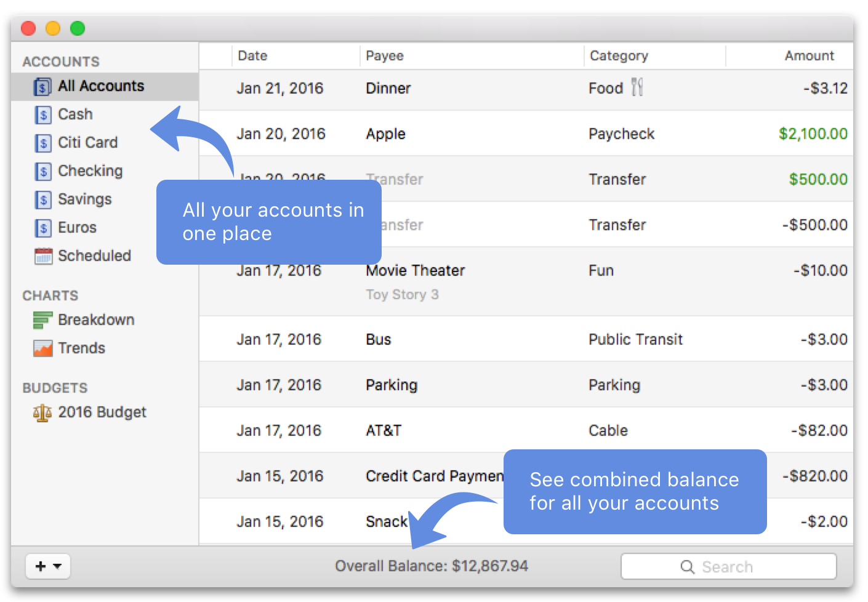The width and height of the screenshot is (868, 602).
Task: Sort by the Payee column header
Action: [x=472, y=56]
